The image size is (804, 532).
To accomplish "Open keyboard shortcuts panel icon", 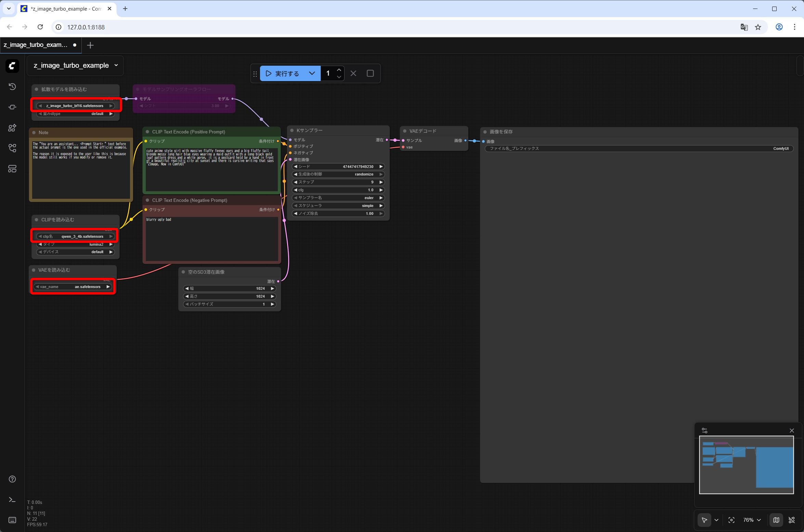I will [x=12, y=520].
